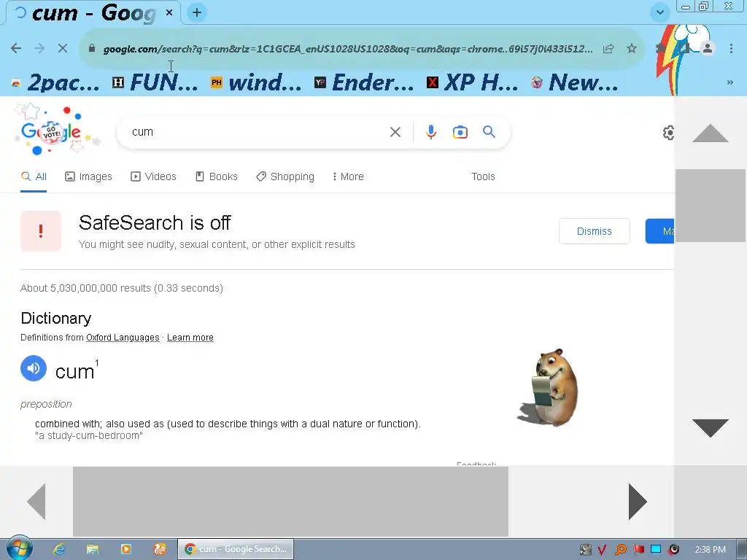747x560 pixels.
Task: Go back using the browser back arrow
Action: (16, 48)
